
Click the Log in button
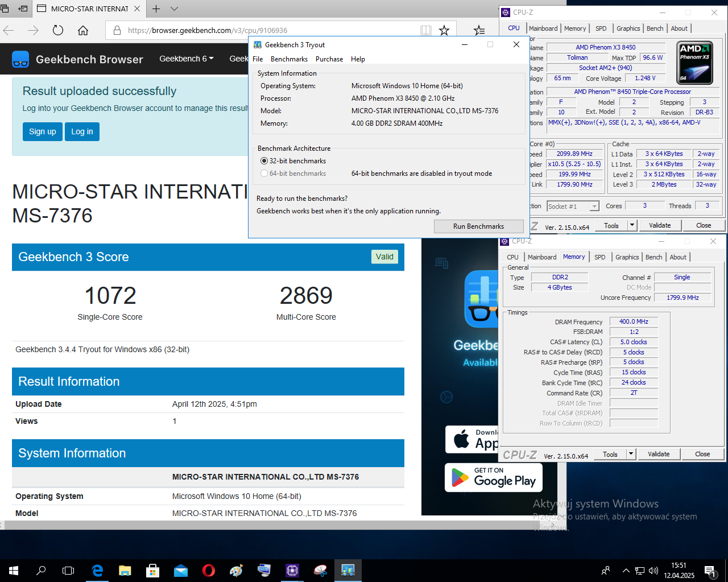[82, 131]
